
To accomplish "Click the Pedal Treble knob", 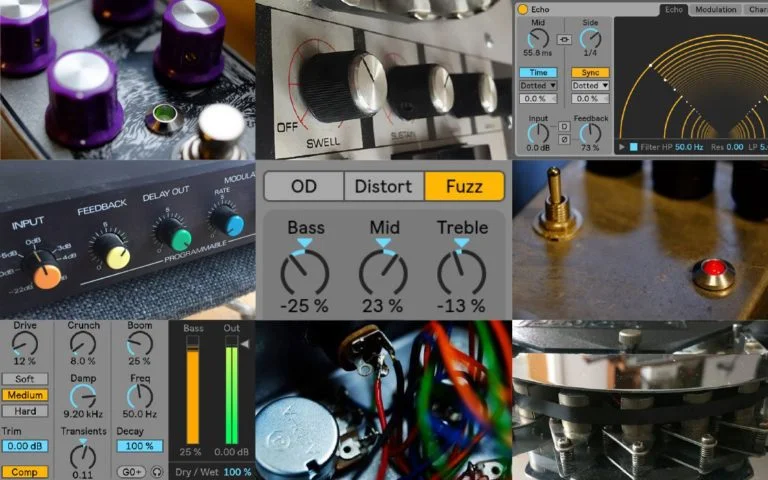I will pyautogui.click(x=461, y=272).
